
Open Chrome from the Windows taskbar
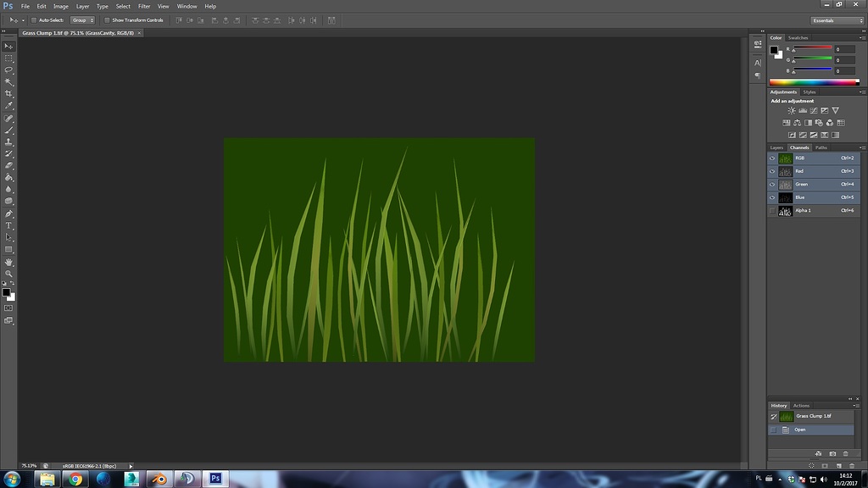75,480
